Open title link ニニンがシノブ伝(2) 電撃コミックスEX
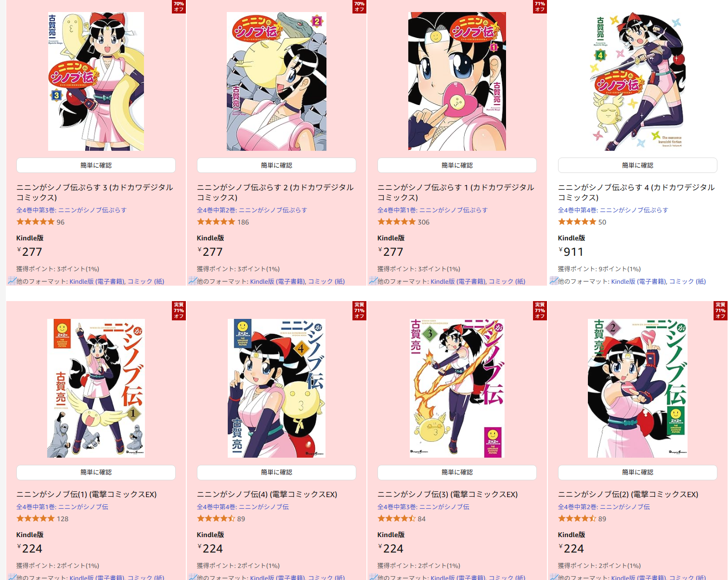728x580 pixels. [x=628, y=494]
